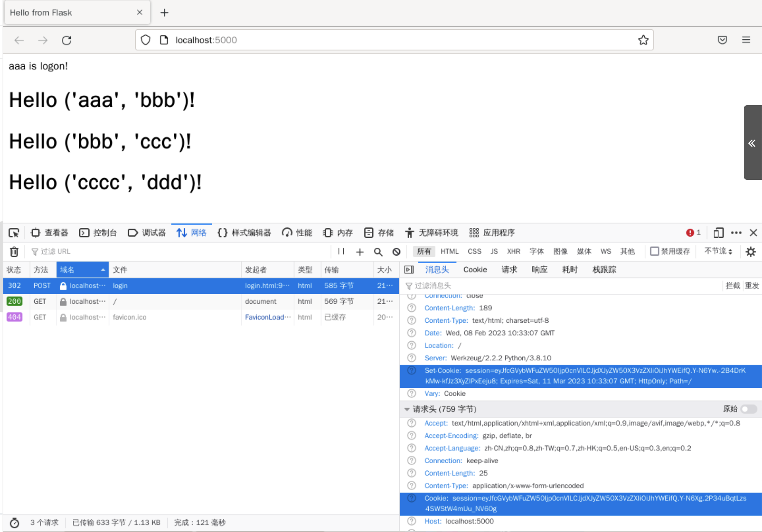Screen dimensions: 762x532
Task: Select the 302 POST login request row
Action: (x=201, y=286)
